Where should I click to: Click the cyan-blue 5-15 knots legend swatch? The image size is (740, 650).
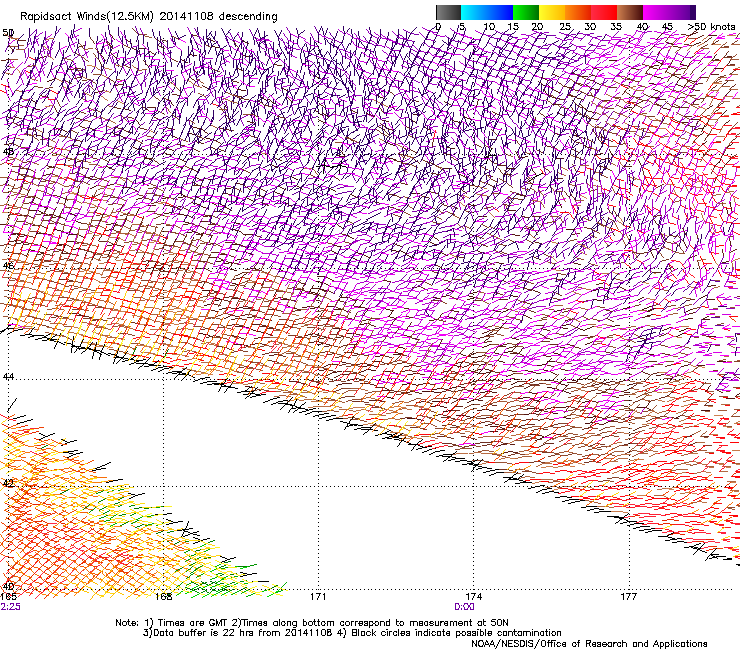coord(487,12)
